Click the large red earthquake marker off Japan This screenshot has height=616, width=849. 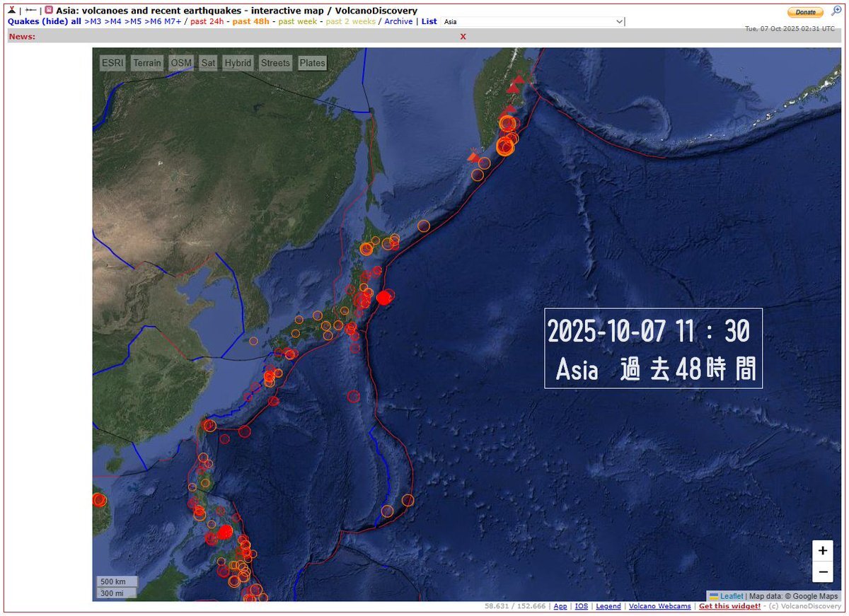tap(383, 298)
